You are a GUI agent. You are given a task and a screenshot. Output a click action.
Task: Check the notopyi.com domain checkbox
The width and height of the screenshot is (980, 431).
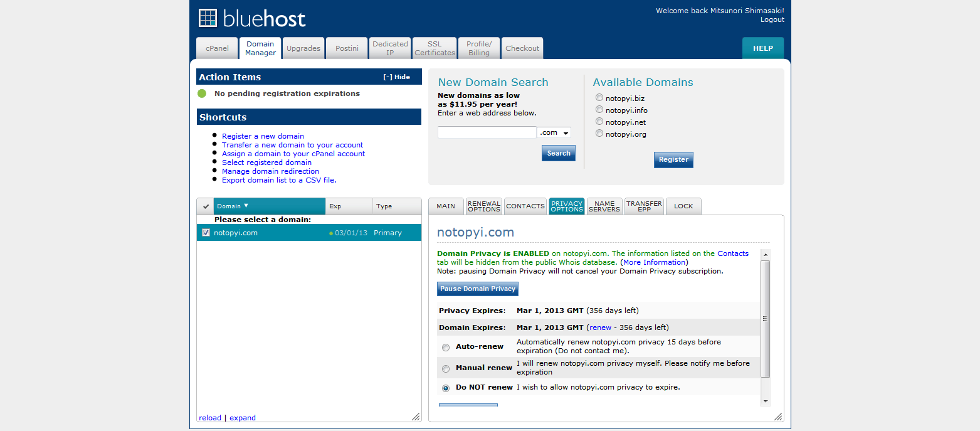pyautogui.click(x=206, y=233)
